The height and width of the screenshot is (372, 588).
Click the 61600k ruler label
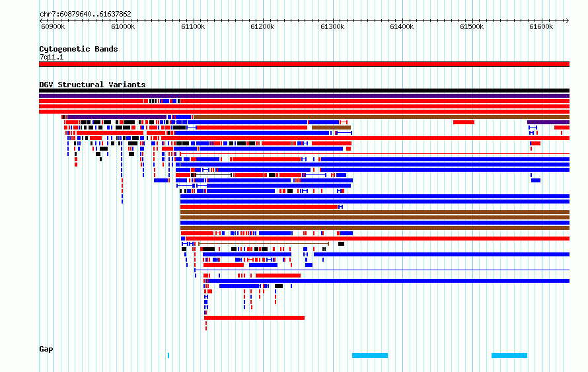coord(541,26)
